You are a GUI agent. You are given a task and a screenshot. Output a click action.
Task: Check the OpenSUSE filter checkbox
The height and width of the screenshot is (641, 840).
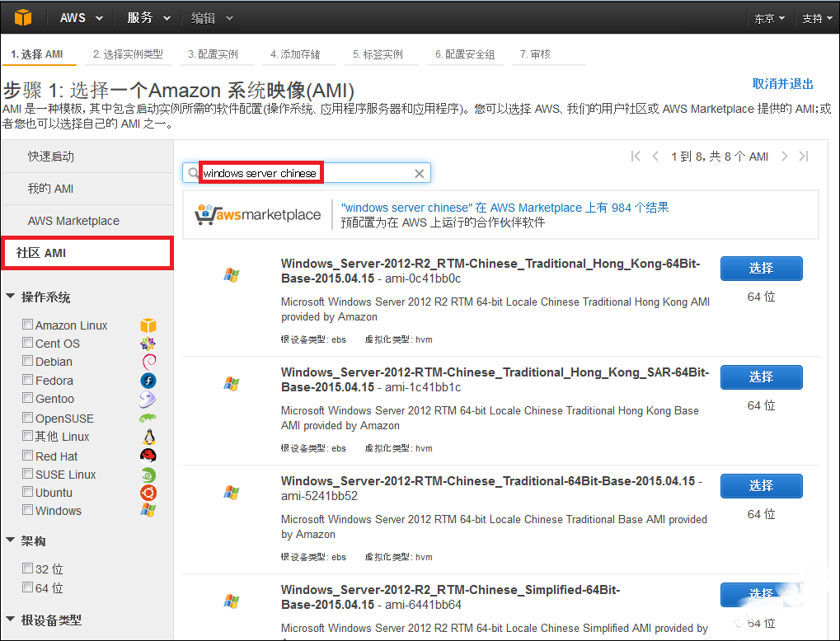click(27, 417)
